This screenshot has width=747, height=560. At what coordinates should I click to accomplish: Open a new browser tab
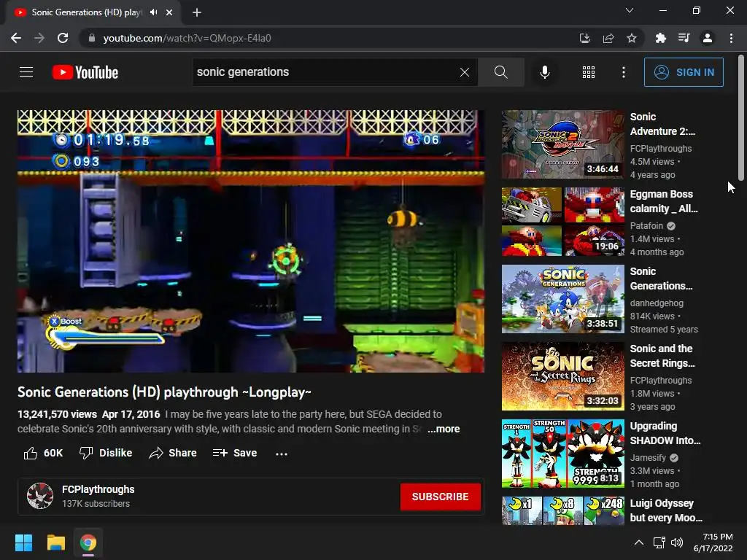[x=197, y=12]
